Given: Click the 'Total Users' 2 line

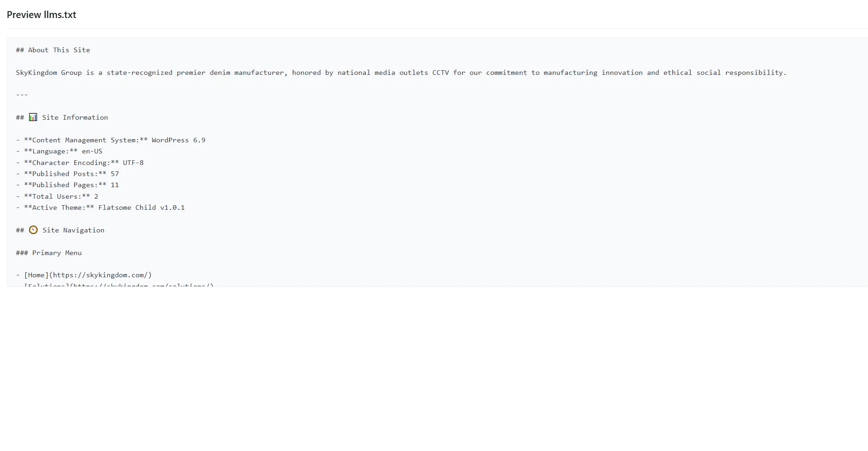Looking at the screenshot, I should [57, 196].
